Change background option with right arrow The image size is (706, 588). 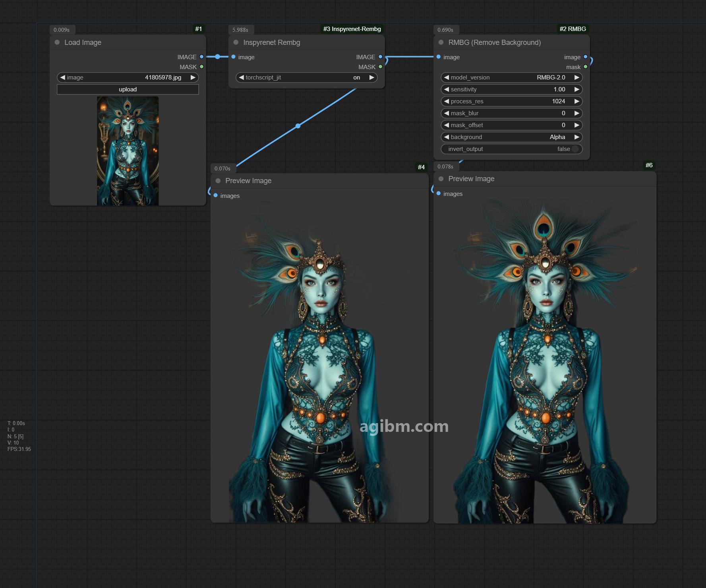pyautogui.click(x=577, y=137)
